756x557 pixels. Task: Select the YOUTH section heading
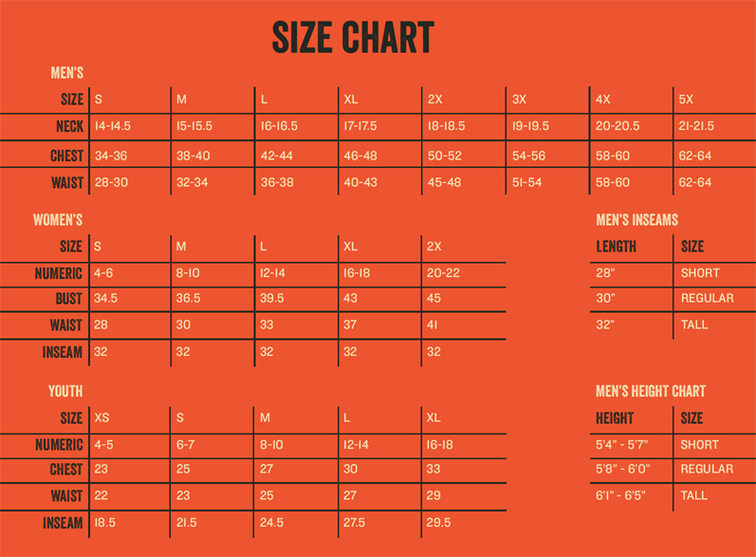click(65, 391)
